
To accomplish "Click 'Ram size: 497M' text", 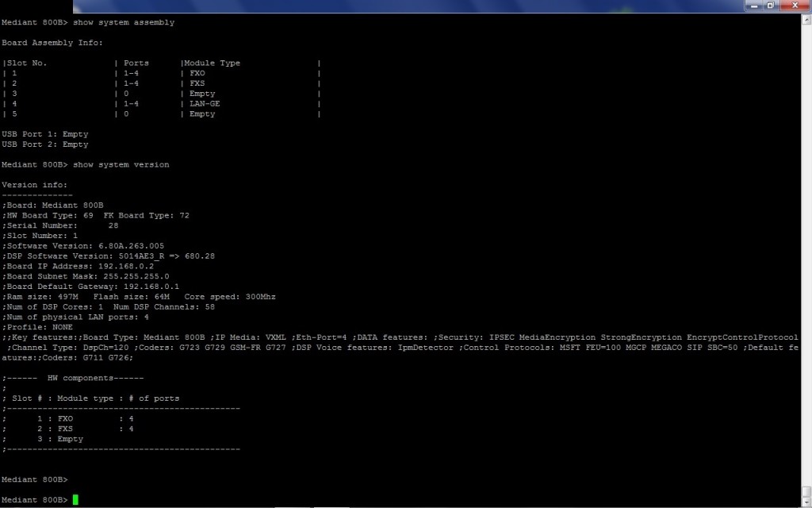I will click(43, 297).
